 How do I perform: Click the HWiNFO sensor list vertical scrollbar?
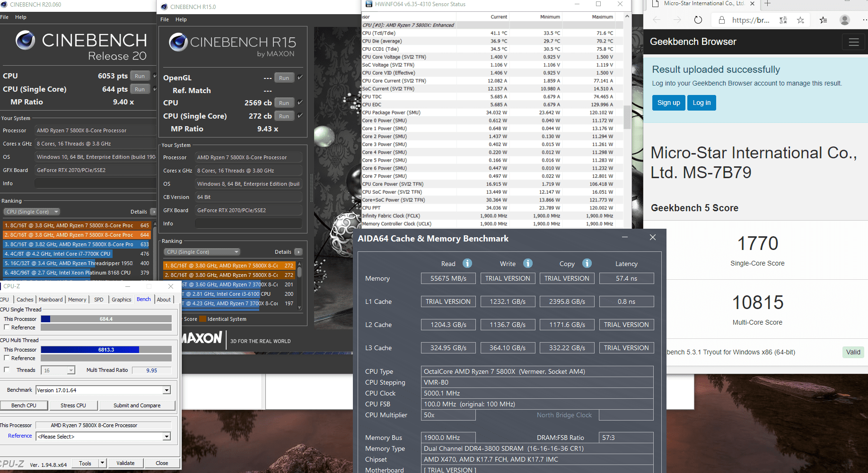pyautogui.click(x=627, y=118)
